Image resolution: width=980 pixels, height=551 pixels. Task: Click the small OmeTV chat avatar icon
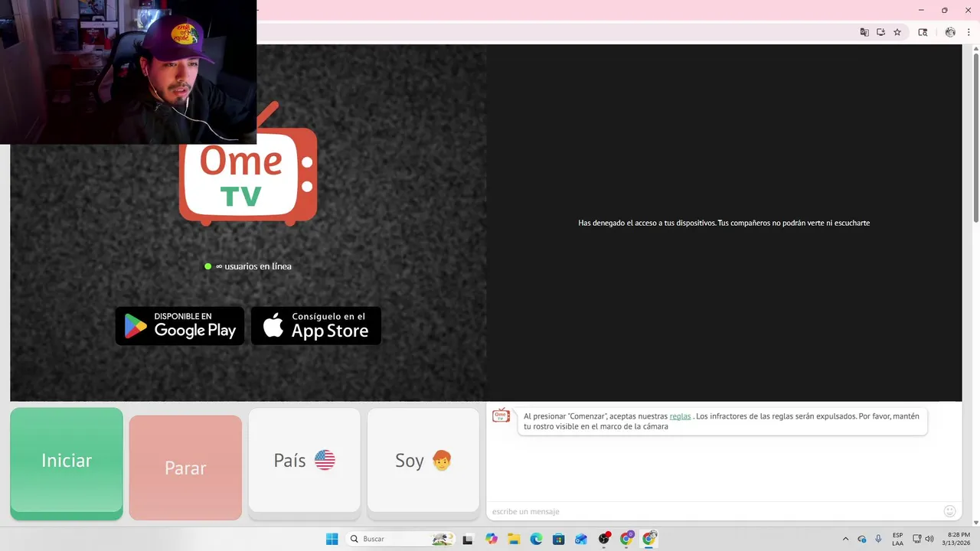501,416
